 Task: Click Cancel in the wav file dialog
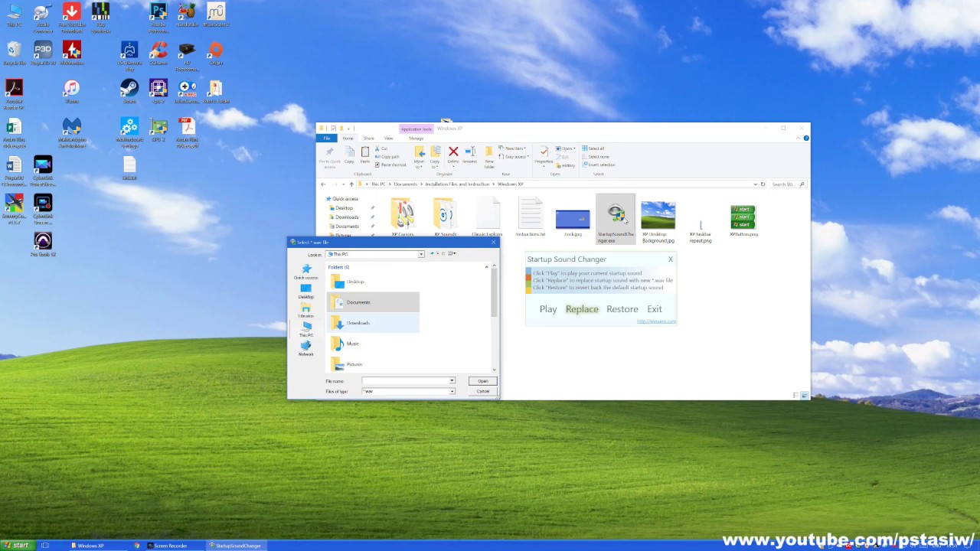[483, 391]
